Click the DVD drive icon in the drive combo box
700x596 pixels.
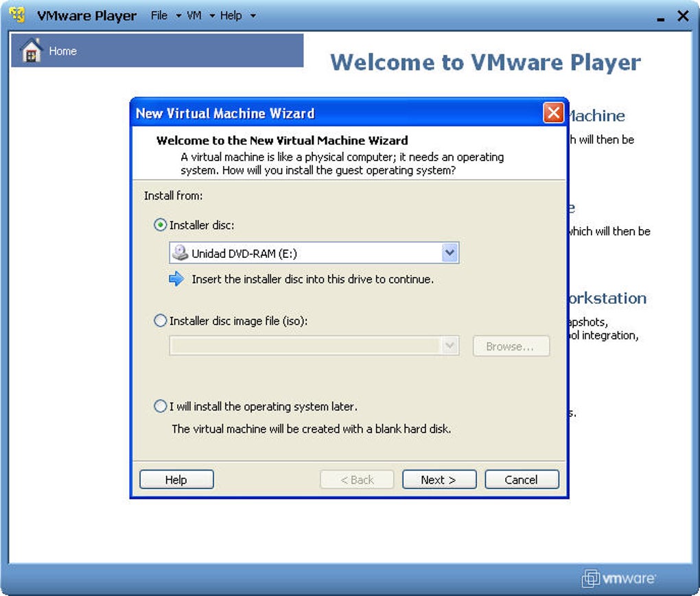pos(180,253)
